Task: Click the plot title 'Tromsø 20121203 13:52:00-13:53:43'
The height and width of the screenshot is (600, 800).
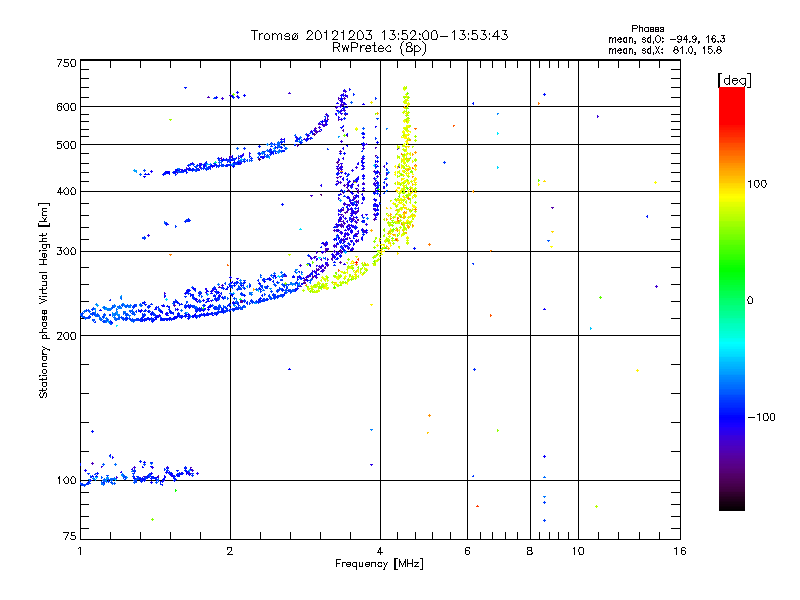Action: click(x=380, y=35)
